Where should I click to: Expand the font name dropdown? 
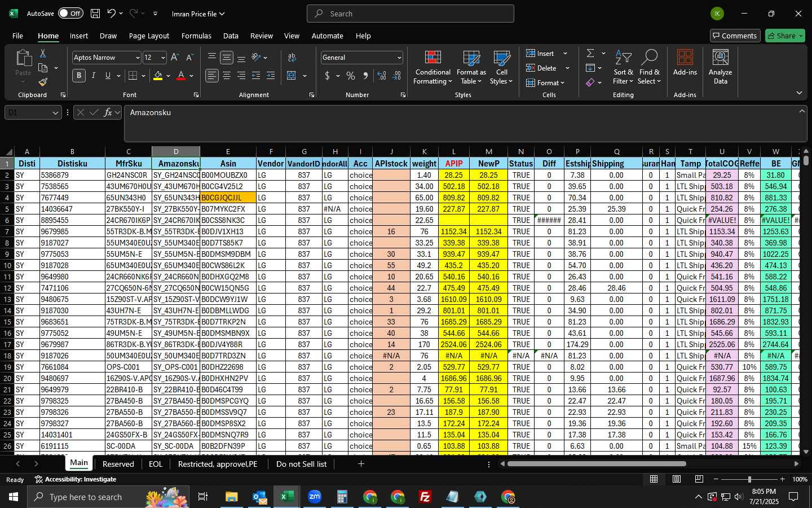pos(137,58)
